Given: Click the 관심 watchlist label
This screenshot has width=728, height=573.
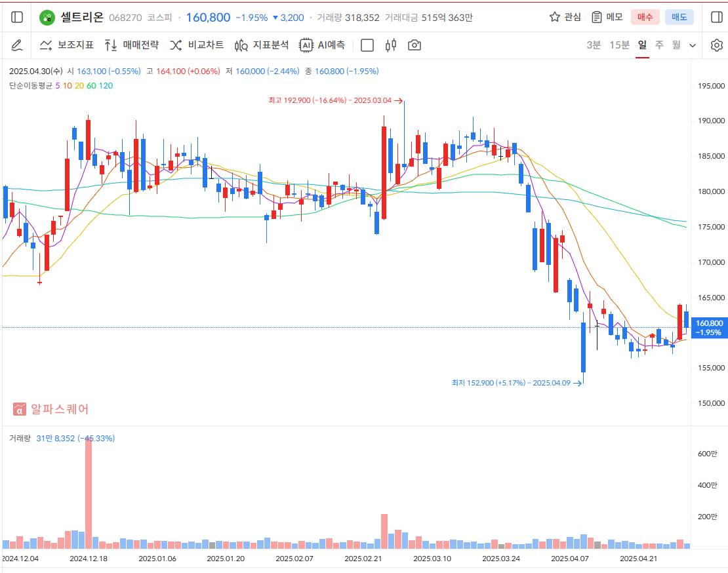Looking at the screenshot, I should point(573,17).
